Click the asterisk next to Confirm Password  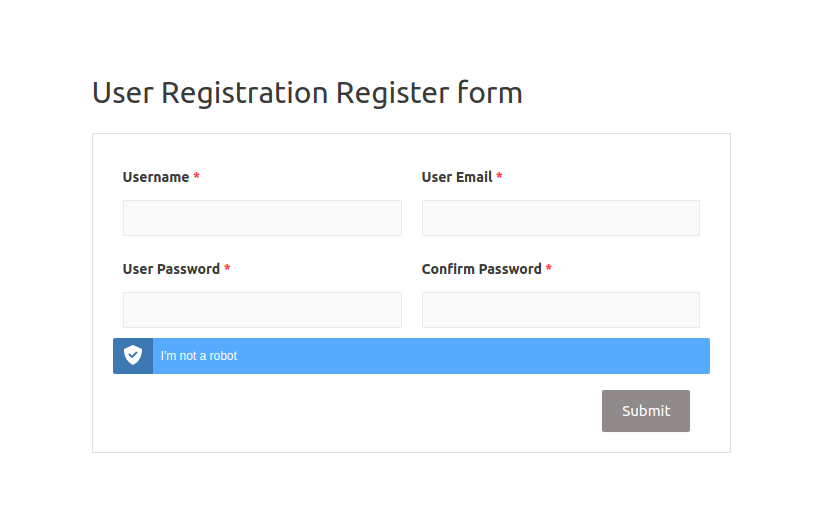(x=549, y=269)
